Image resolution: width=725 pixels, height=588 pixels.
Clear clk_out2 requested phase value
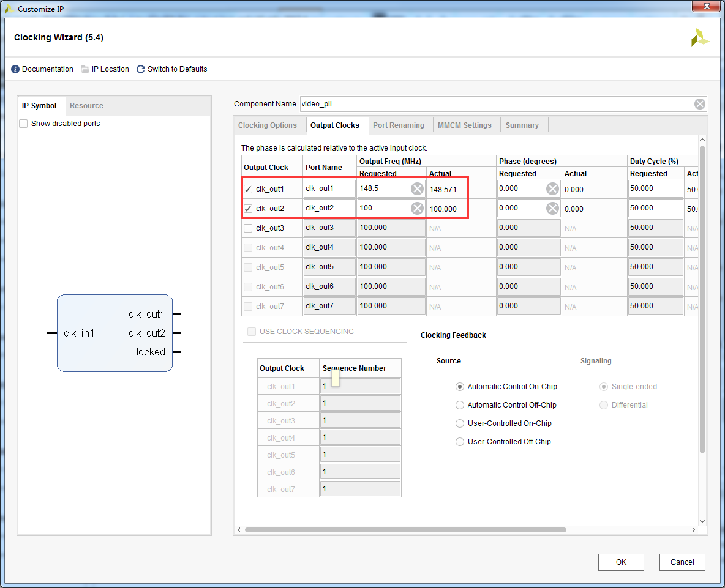tap(552, 208)
